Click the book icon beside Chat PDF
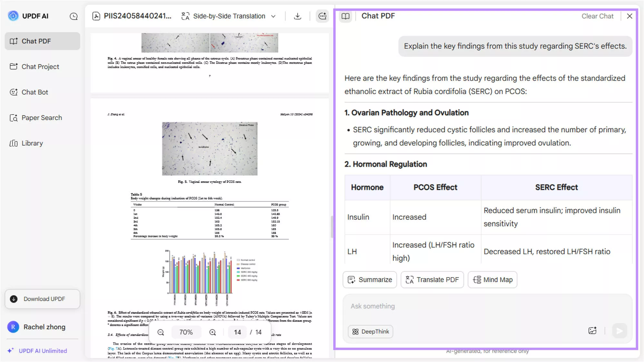 click(345, 16)
